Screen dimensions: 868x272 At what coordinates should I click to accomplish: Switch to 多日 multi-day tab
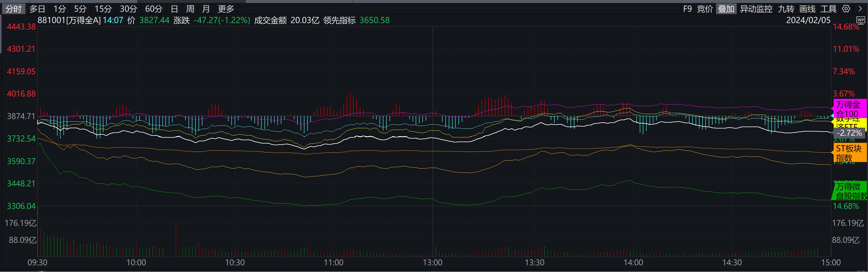(x=37, y=9)
